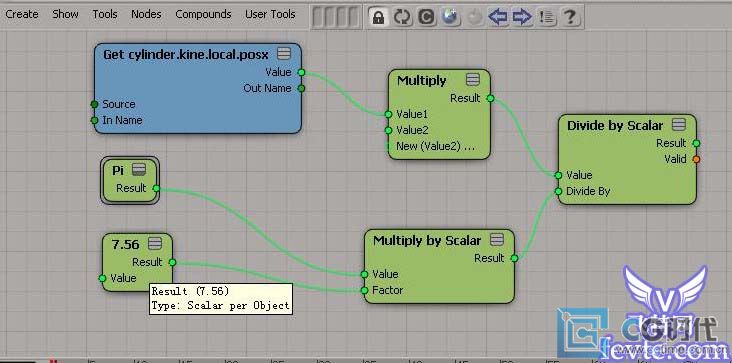Click the Result output port on Pi node
Viewport: 732px width, 363px height.
coord(156,188)
